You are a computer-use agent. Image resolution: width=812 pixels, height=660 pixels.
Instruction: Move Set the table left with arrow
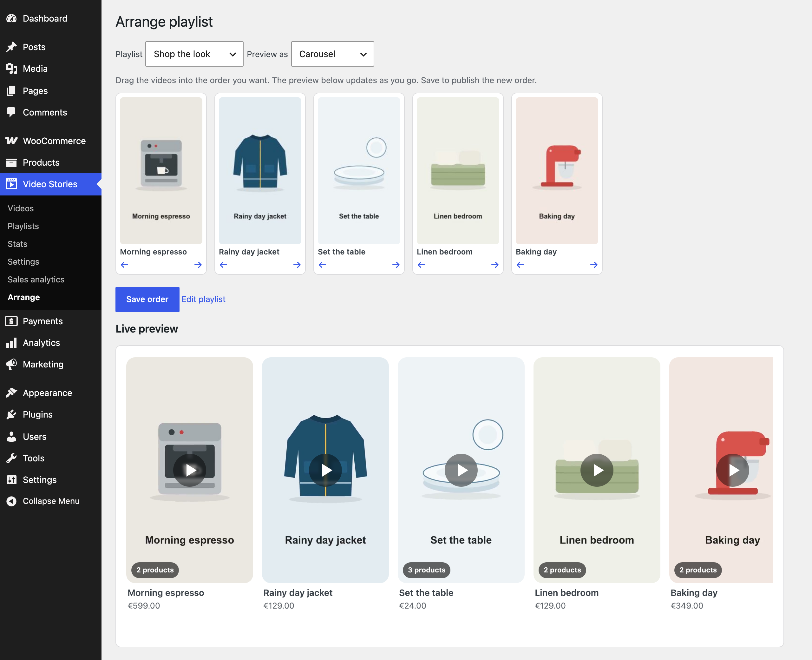point(322,265)
